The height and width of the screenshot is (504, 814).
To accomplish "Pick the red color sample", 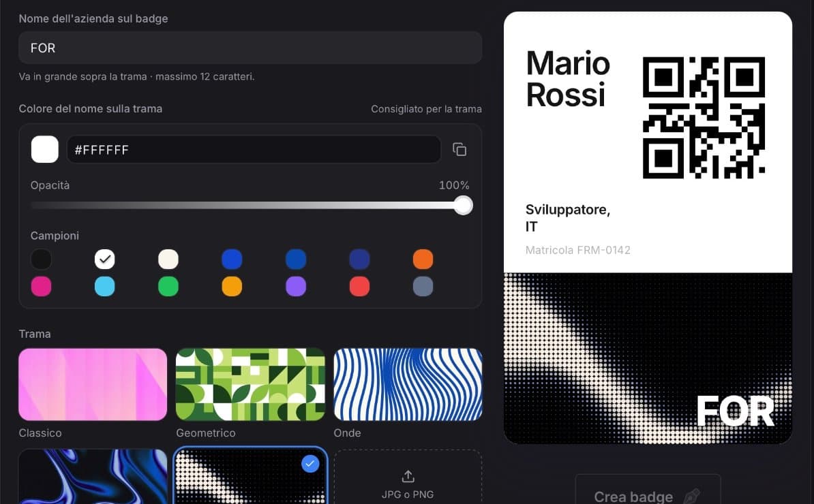I will (x=359, y=286).
